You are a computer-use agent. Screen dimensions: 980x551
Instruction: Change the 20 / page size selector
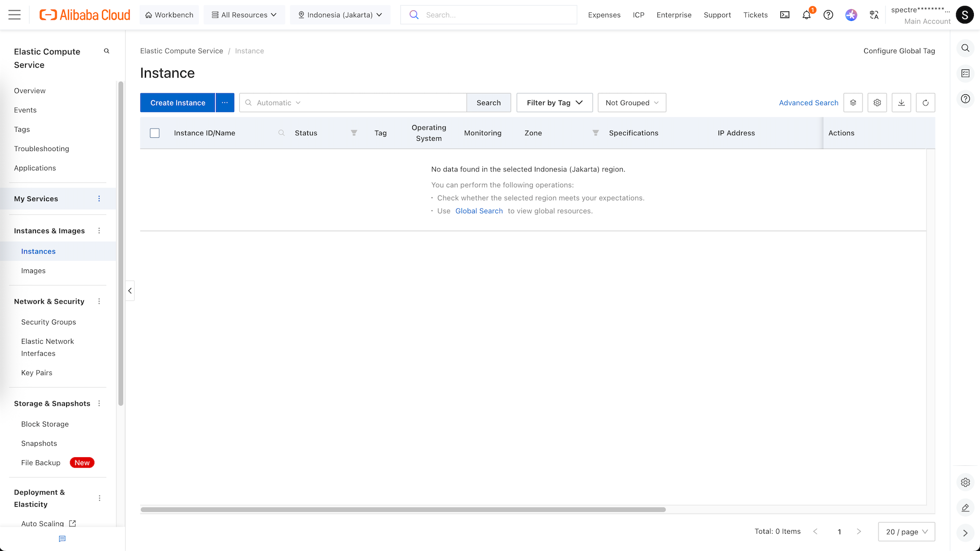click(x=906, y=532)
